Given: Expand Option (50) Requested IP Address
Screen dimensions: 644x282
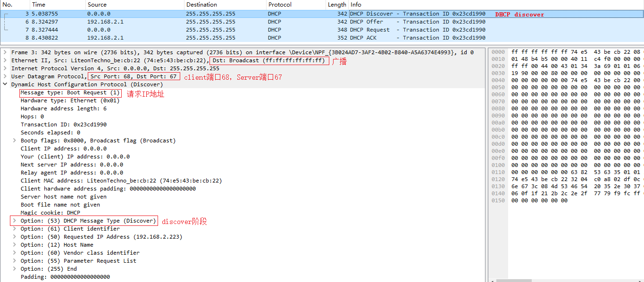Looking at the screenshot, I should 15,237.
